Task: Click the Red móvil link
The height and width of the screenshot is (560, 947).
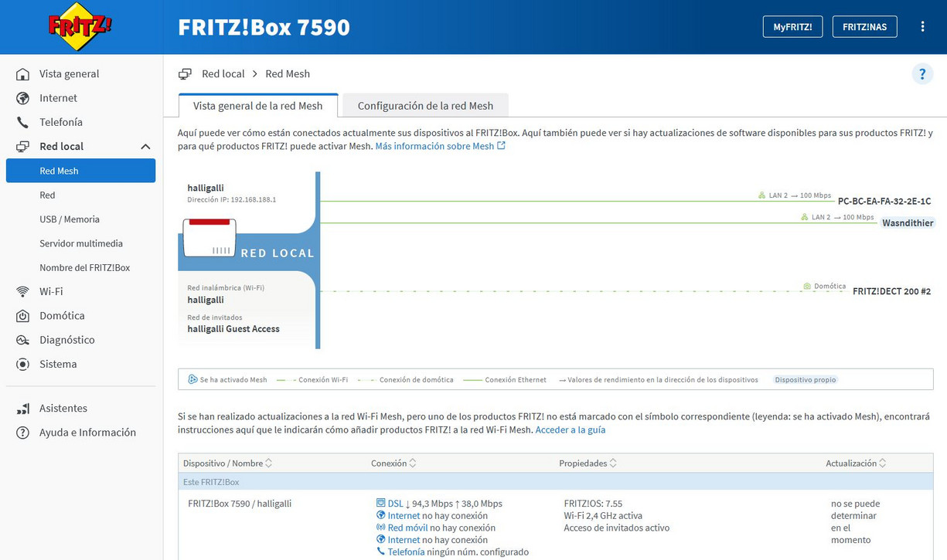Action: coord(407,528)
